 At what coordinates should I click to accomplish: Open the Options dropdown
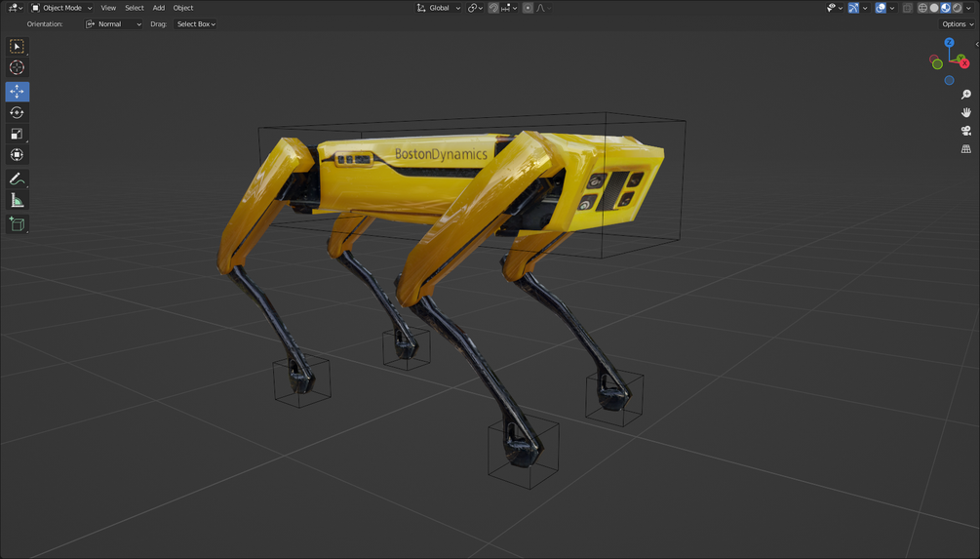coord(958,24)
